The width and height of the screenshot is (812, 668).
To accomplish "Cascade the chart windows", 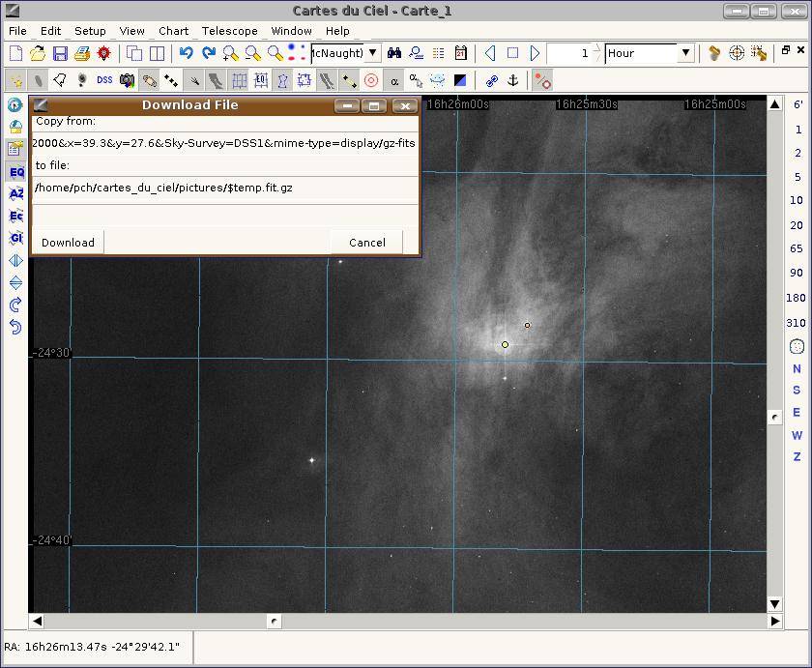I will click(134, 53).
